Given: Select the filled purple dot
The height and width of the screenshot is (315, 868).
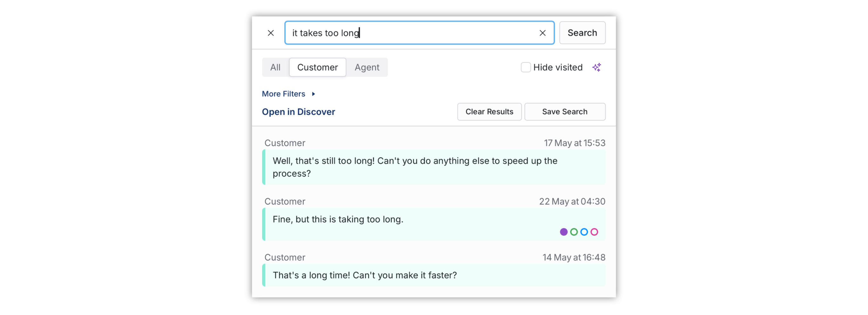Looking at the screenshot, I should (x=563, y=232).
